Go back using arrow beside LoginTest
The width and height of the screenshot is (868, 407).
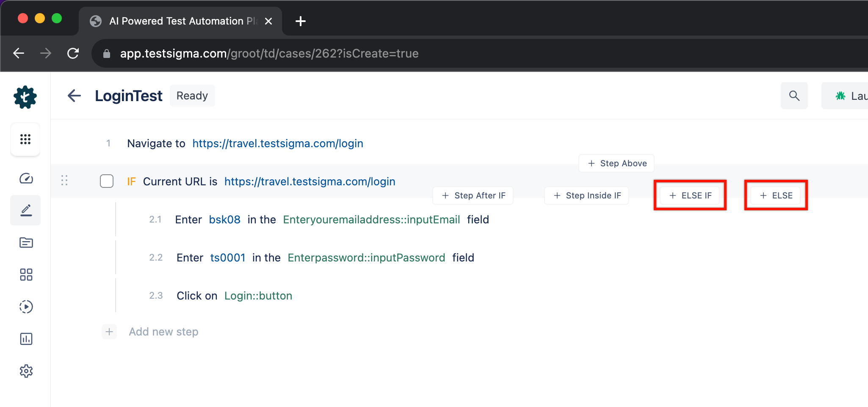75,96
